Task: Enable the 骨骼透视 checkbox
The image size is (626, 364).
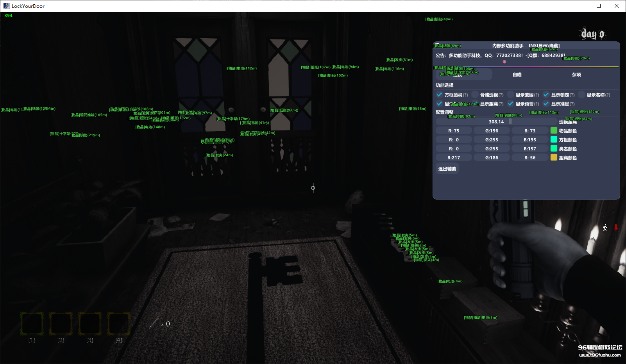Action: tap(475, 95)
